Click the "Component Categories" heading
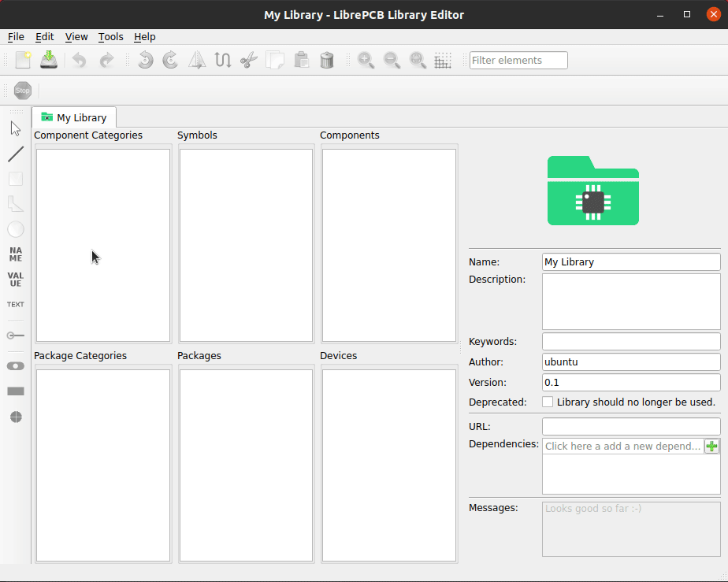 (x=88, y=135)
